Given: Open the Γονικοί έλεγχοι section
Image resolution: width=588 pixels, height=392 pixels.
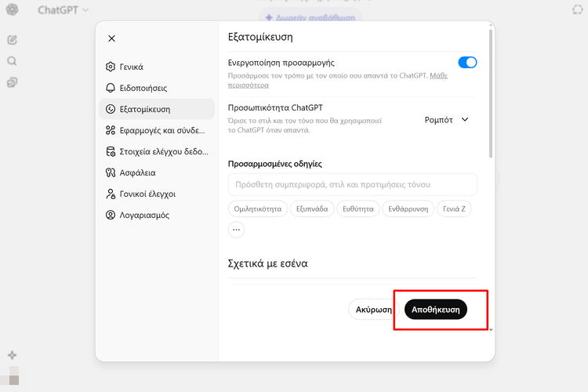Looking at the screenshot, I should click(x=147, y=194).
